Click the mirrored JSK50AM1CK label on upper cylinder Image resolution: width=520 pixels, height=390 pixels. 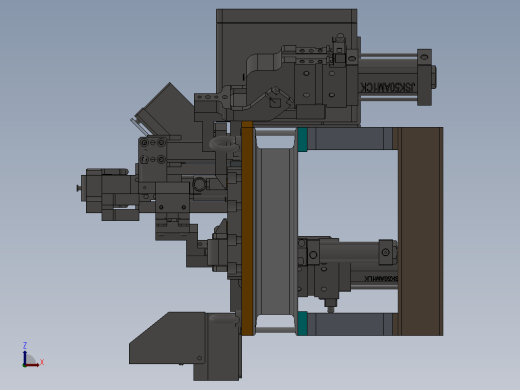[387, 87]
